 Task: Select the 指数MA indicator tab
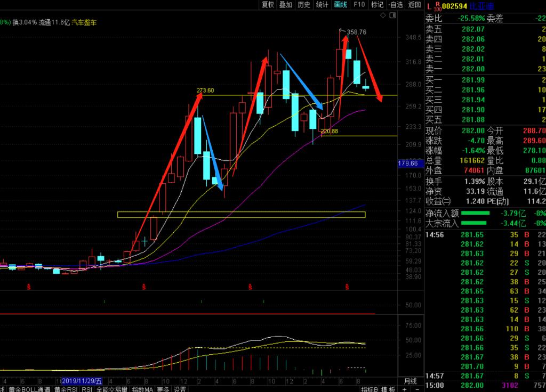tap(142, 389)
